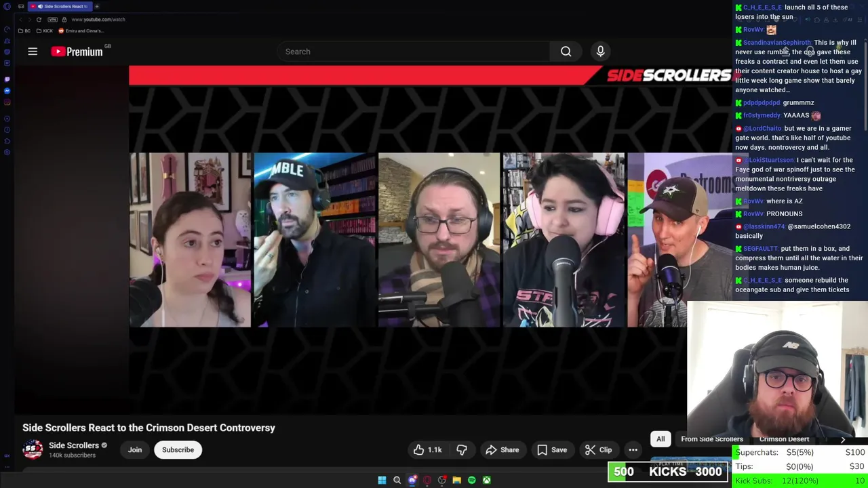Click the Superchats goal row
868x488 pixels.
(800, 452)
